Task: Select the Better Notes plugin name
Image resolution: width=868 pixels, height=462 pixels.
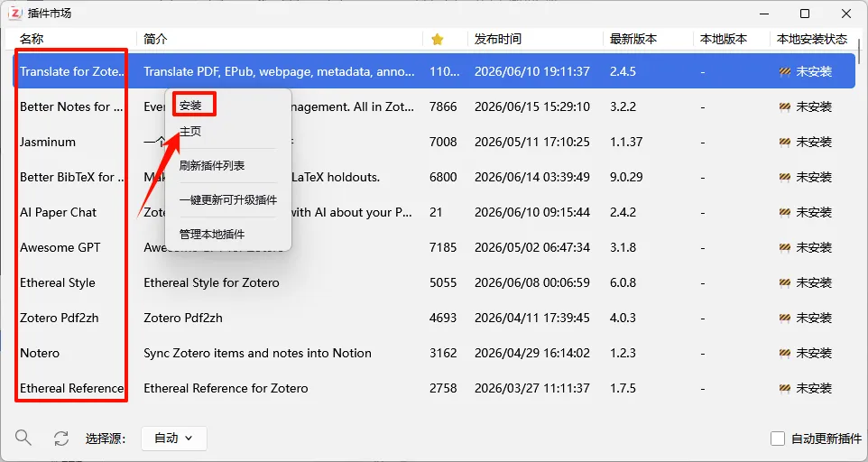Action: click(71, 106)
